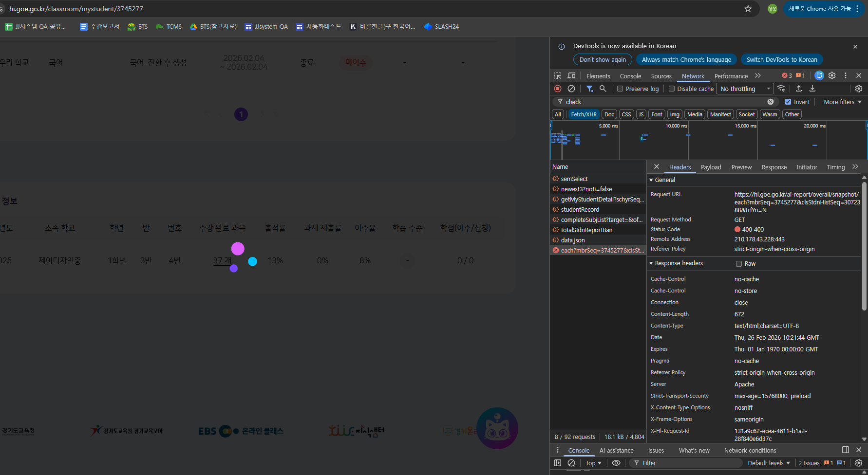
Task: Uncheck the Invert filter checkbox
Action: (x=788, y=102)
